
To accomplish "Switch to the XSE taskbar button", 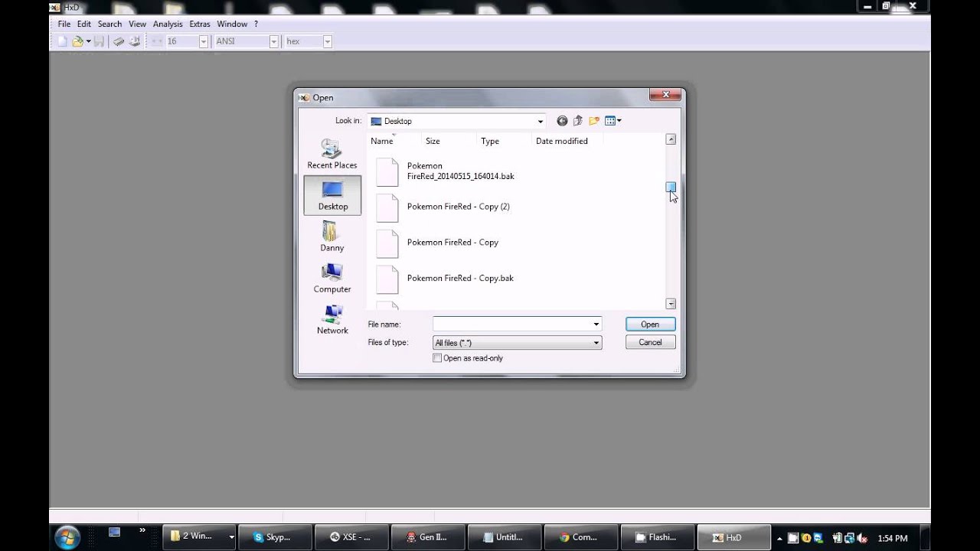I will point(351,537).
